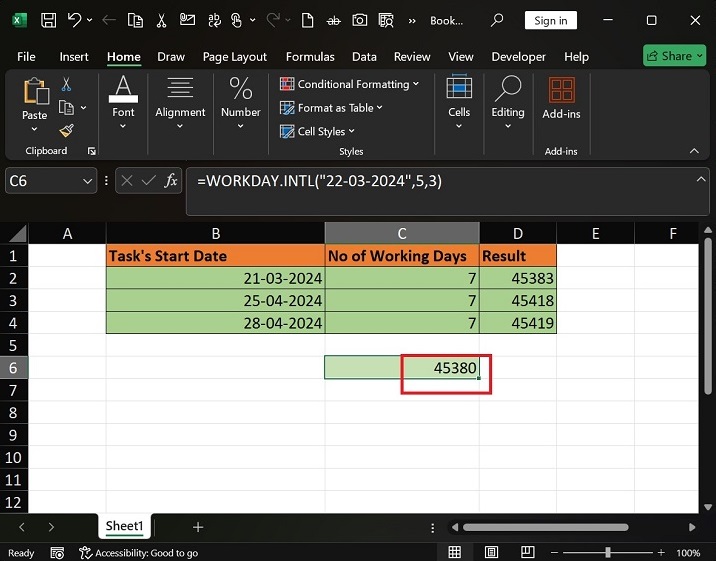
Task: Add a new sheet with plus icon
Action: coord(198,527)
